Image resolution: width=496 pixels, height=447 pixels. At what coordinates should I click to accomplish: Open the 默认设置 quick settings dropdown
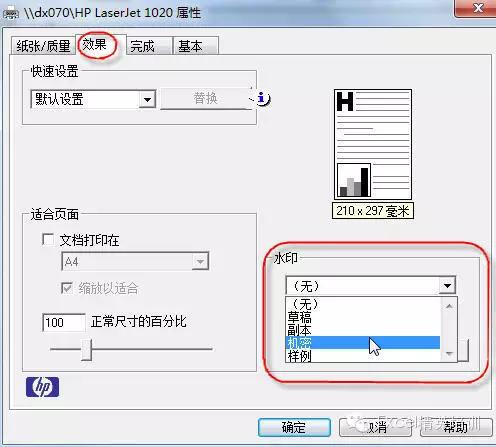pos(147,99)
